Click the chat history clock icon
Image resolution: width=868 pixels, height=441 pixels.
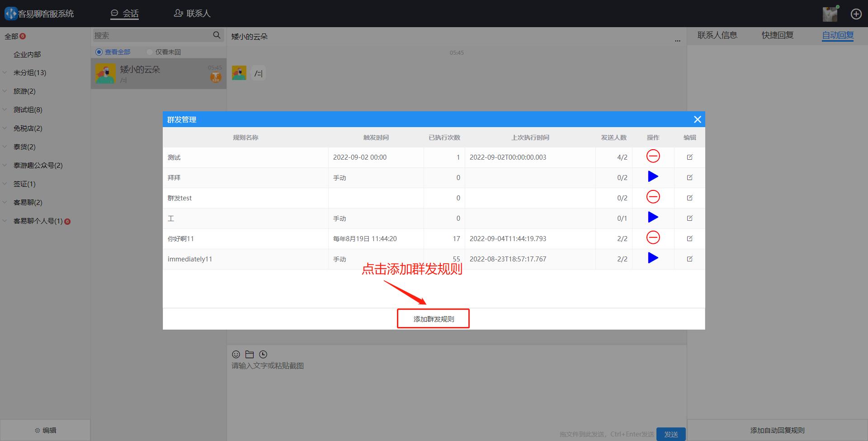coord(263,354)
